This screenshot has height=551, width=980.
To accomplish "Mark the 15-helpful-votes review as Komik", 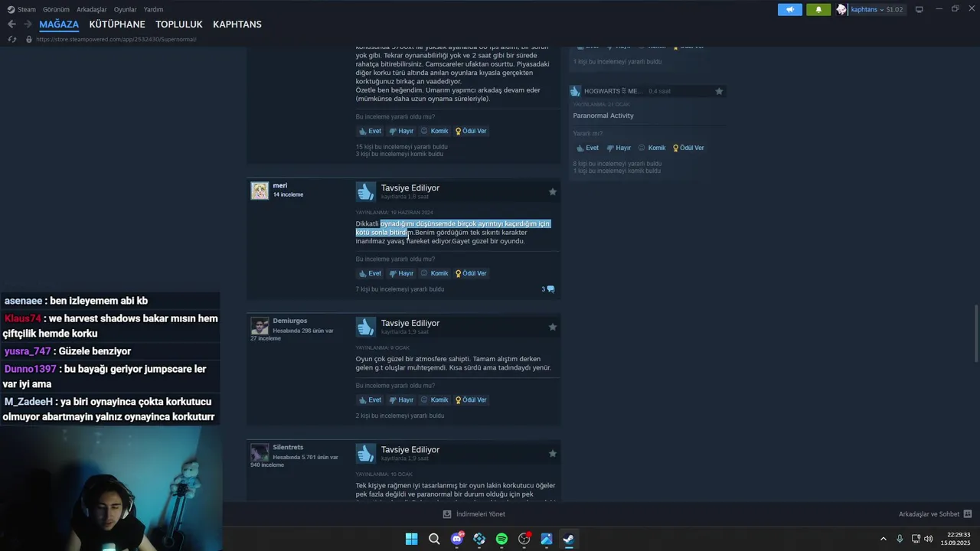I will pos(434,131).
